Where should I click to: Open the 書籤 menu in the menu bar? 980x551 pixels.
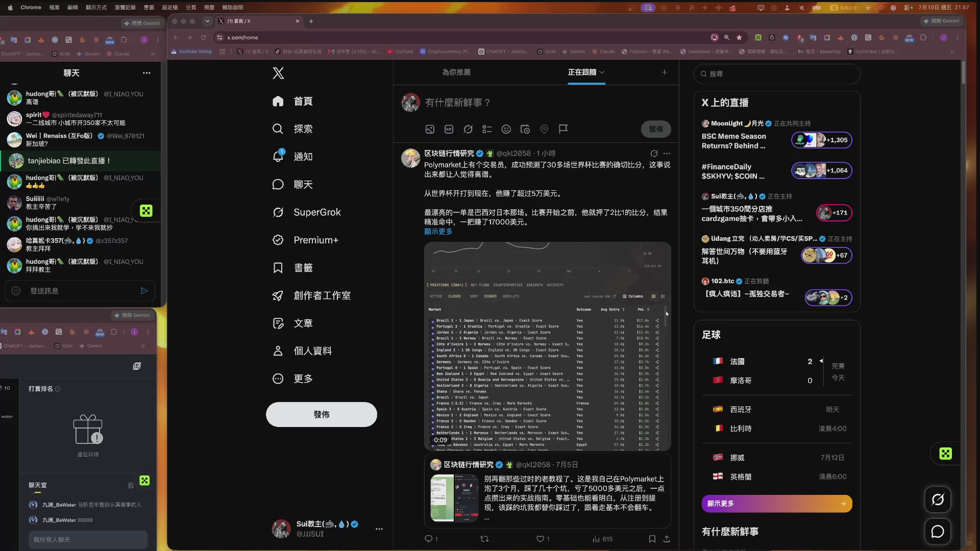coord(149,8)
